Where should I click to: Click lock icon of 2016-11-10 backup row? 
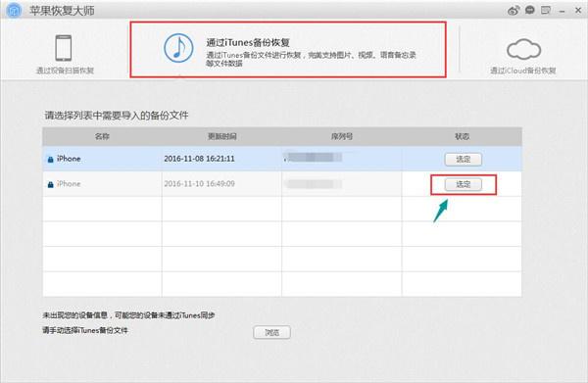[50, 184]
